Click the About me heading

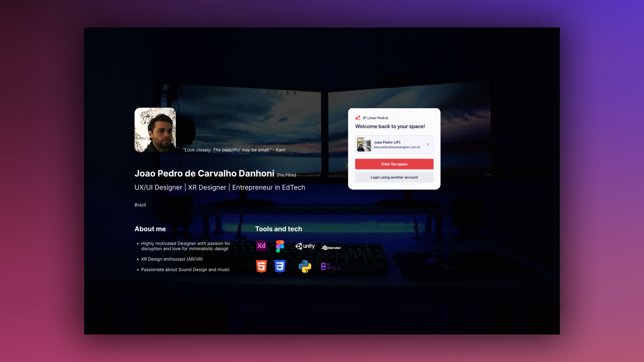point(150,229)
